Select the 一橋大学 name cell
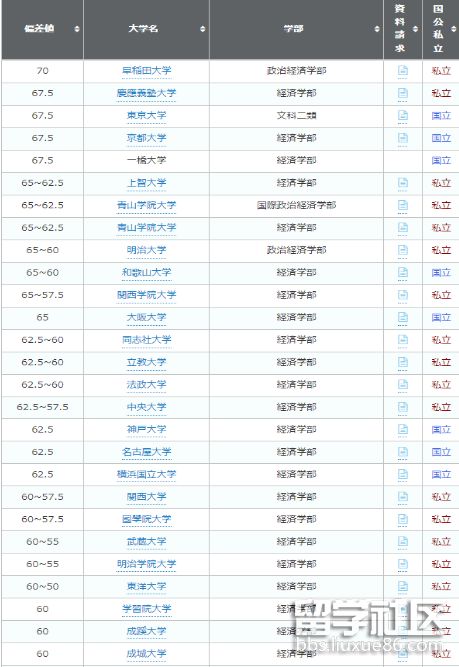 pyautogui.click(x=146, y=160)
